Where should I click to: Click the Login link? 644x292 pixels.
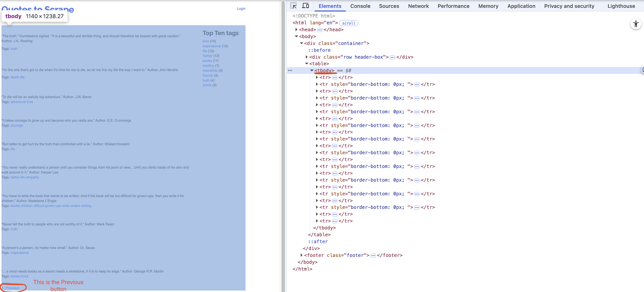coord(241,9)
